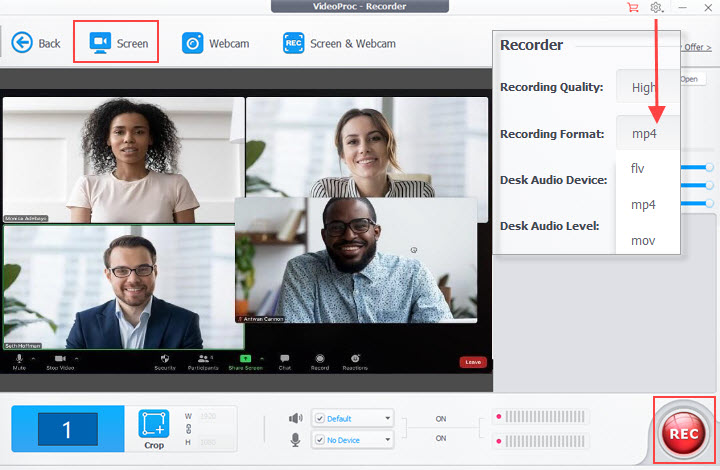Select the striped-shirt woman's video tile
The height and width of the screenshot is (470, 720).
tap(367, 147)
